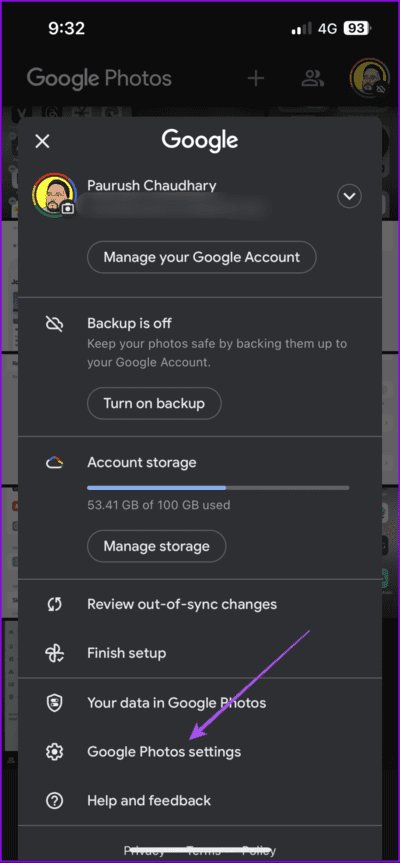Tap the data shield icon
The image size is (400, 863).
coord(54,703)
